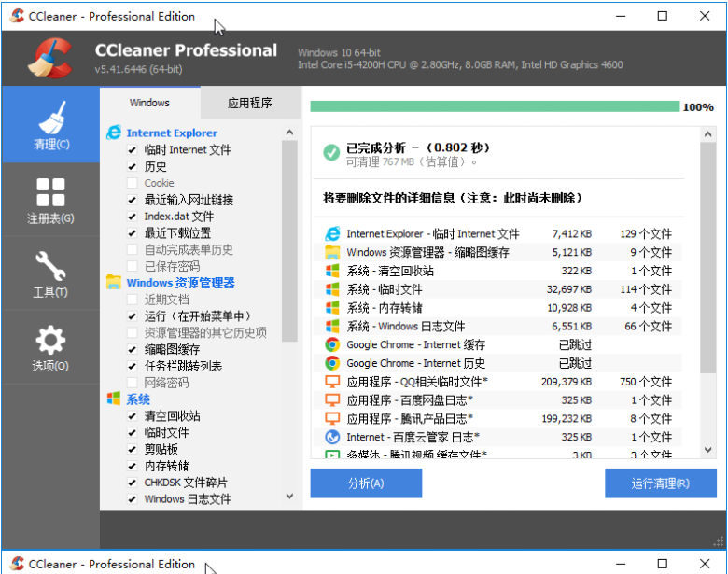Maximize the second CCleaner window below
Viewport: 728px width, 574px height.
pos(663,564)
